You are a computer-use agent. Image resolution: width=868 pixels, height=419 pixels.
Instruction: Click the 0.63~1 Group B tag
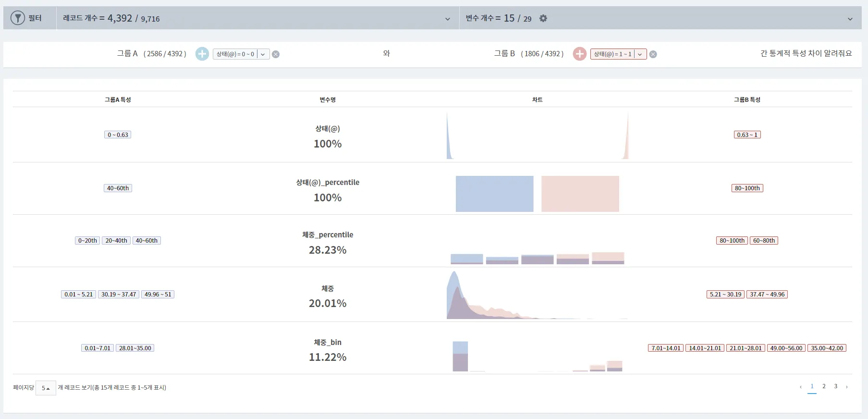(747, 135)
